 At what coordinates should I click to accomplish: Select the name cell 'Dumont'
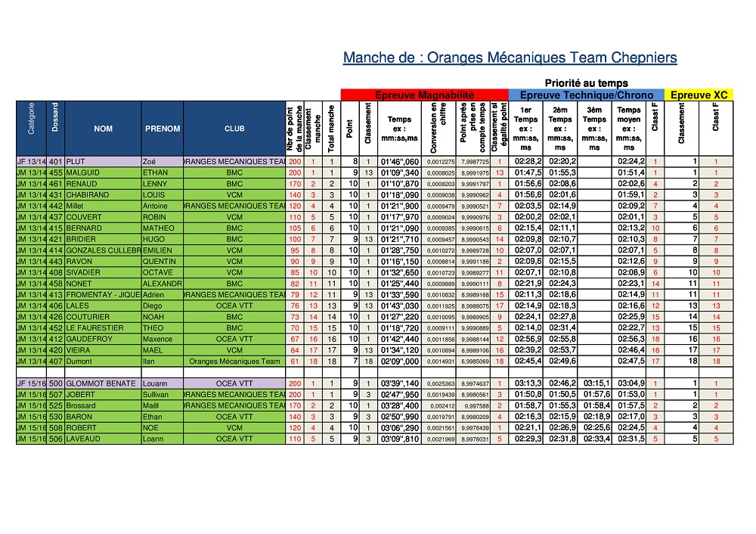pyautogui.click(x=103, y=362)
